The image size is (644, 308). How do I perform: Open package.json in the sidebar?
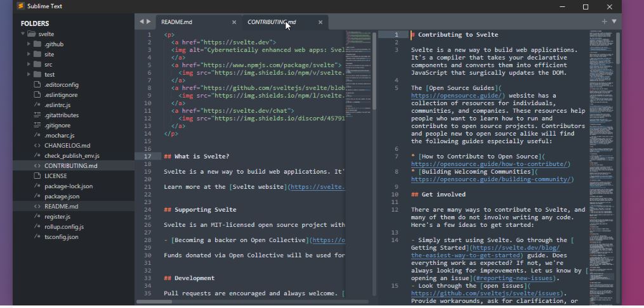62,196
